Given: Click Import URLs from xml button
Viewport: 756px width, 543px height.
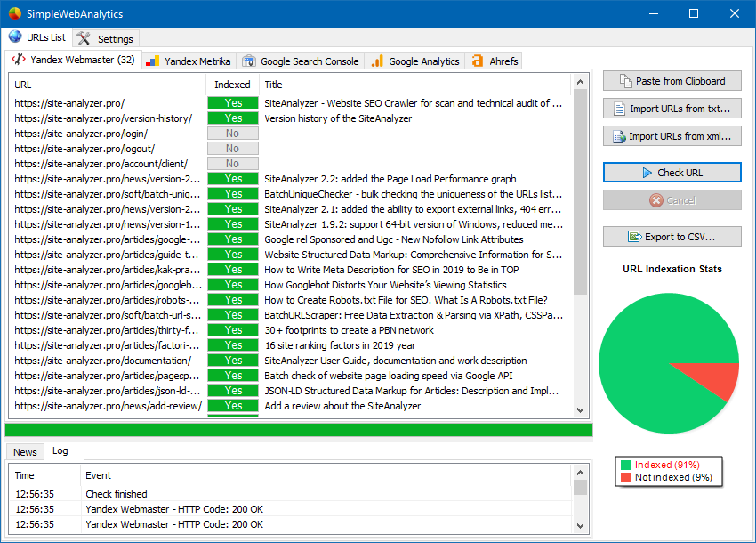Looking at the screenshot, I should pos(672,136).
